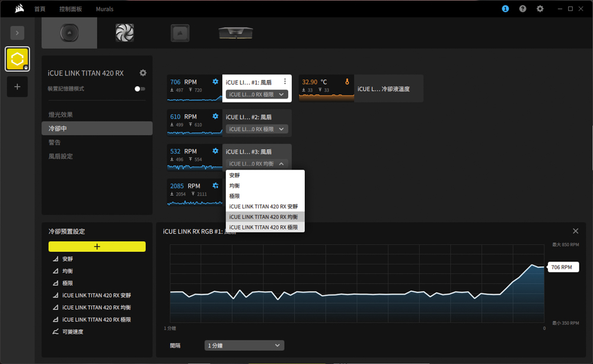Click pump gear icon at 2085 RPM
This screenshot has width=593, height=364.
[215, 186]
